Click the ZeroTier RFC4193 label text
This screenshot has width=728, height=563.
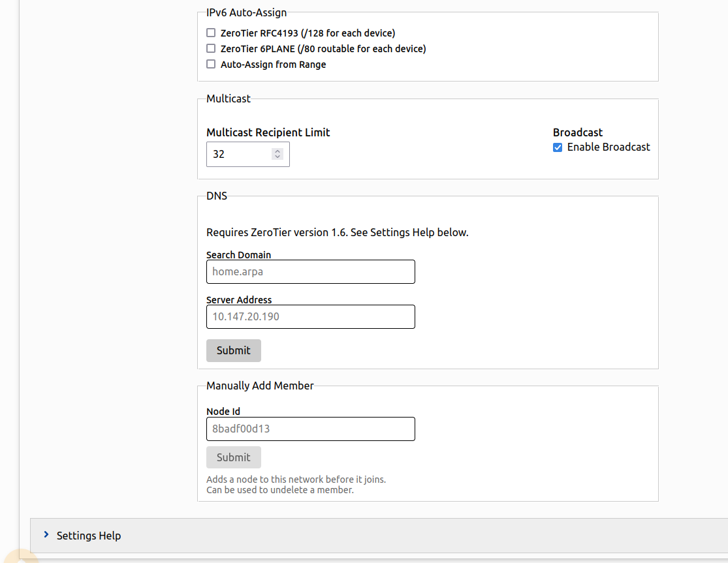click(308, 33)
